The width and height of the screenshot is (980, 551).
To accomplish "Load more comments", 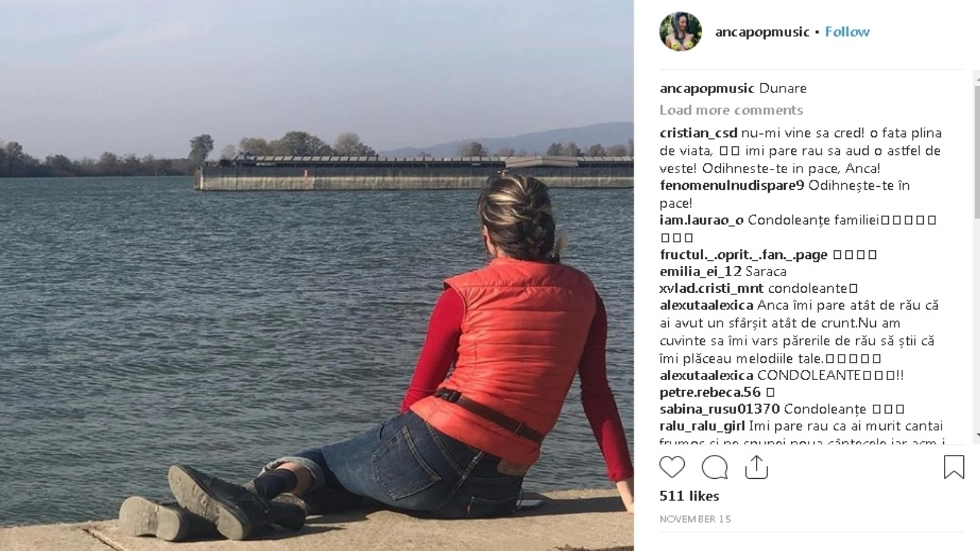I will pyautogui.click(x=731, y=110).
